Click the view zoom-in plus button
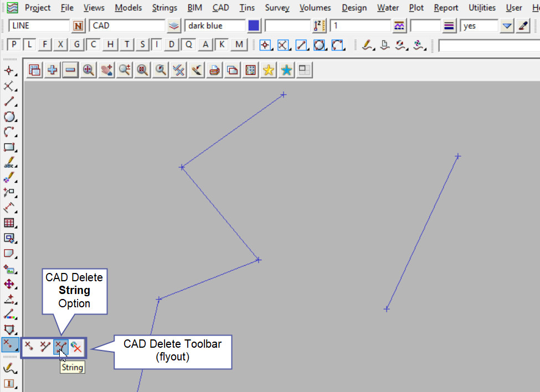The height and width of the screenshot is (392, 540). pos(53,70)
